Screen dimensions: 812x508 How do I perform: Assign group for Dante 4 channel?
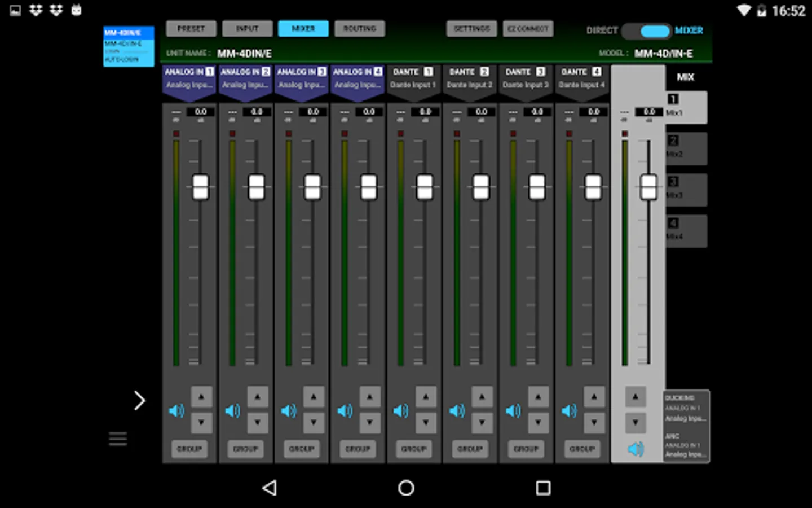point(582,449)
